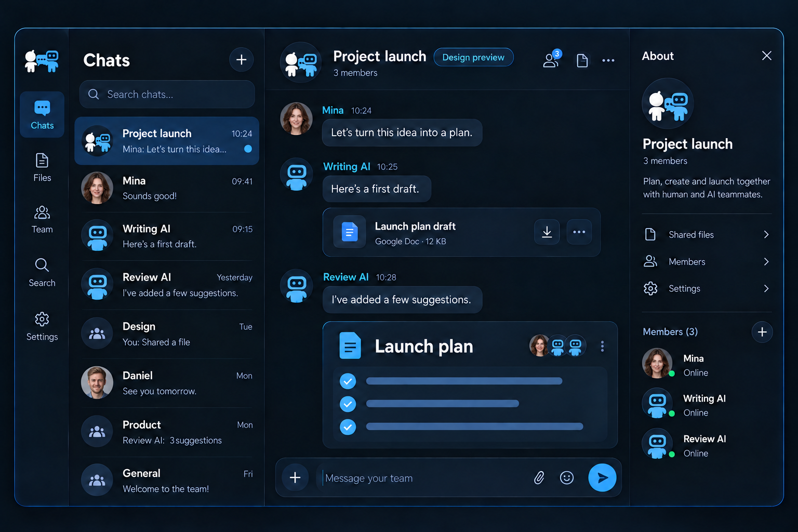Toggle the first checkbox in the Launch plan
Screen dimensions: 798x532
[x=348, y=381]
